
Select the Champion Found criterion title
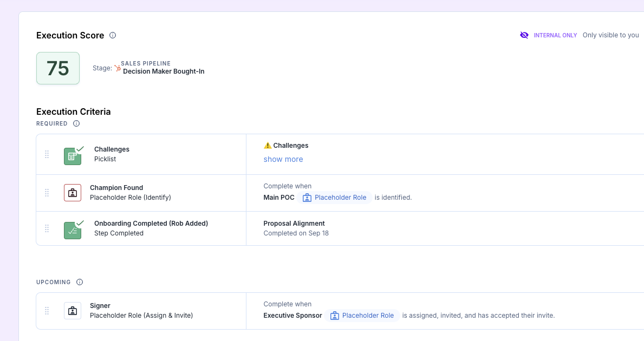[116, 187]
